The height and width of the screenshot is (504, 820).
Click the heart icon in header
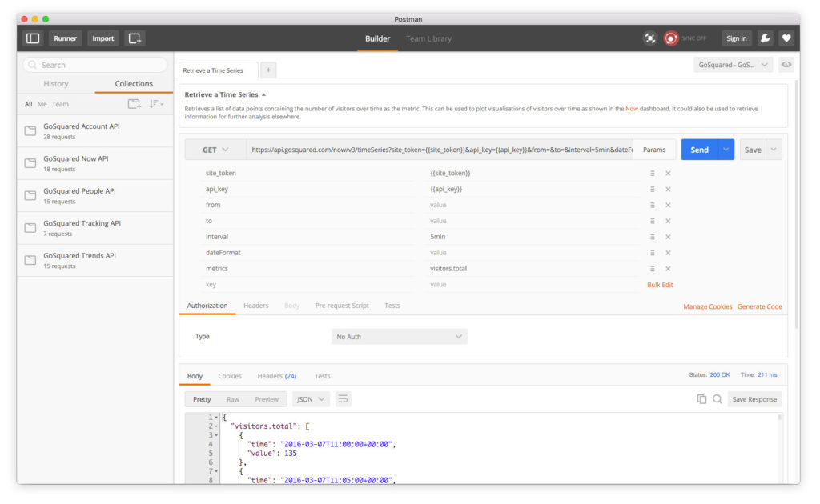(x=786, y=38)
